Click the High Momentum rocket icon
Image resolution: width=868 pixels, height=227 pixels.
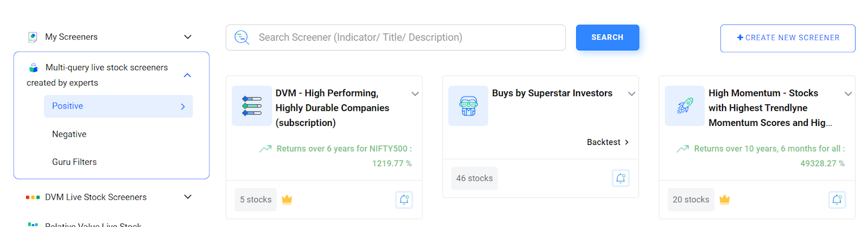coord(685,106)
